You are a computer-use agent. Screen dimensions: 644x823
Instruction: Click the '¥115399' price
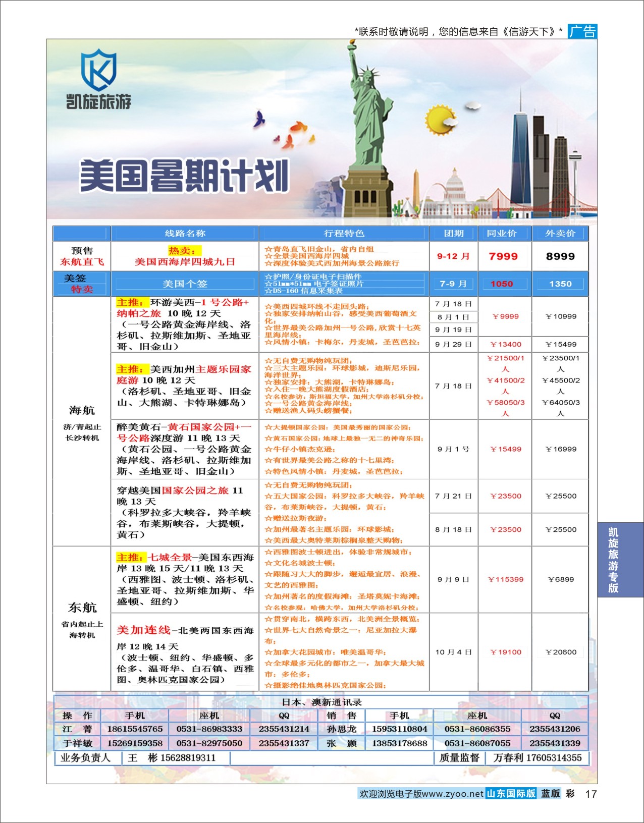[506, 579]
